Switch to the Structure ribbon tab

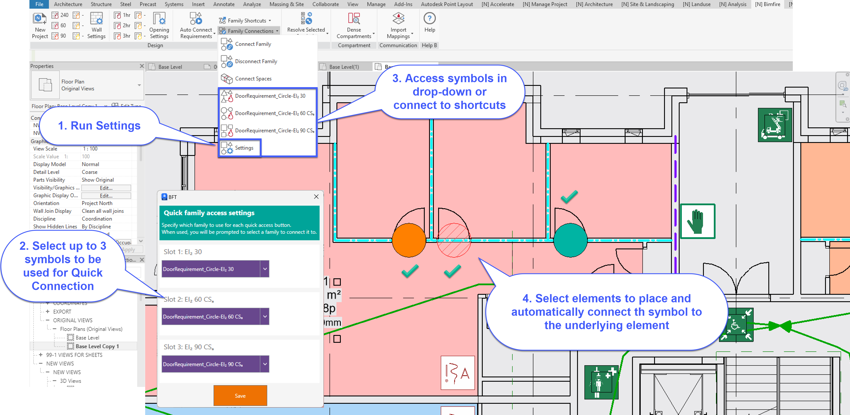(x=101, y=4)
